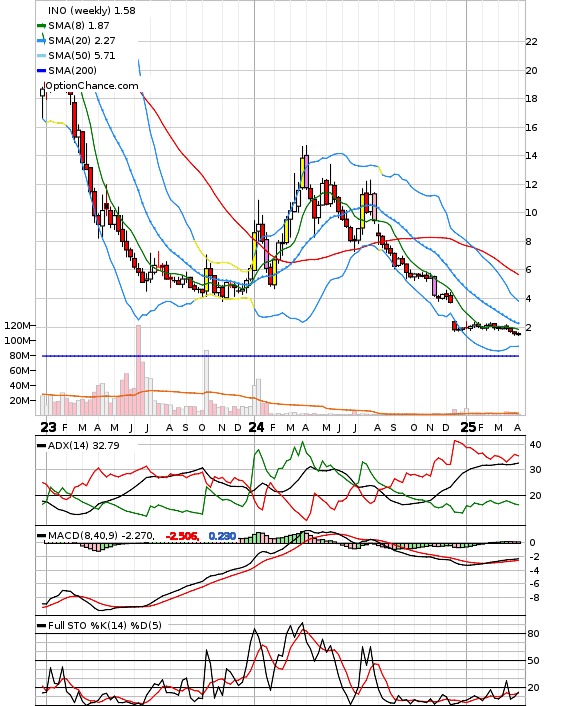Click the SMA(200) dark blue legend marker
This screenshot has height=706, width=566.
tap(41, 71)
